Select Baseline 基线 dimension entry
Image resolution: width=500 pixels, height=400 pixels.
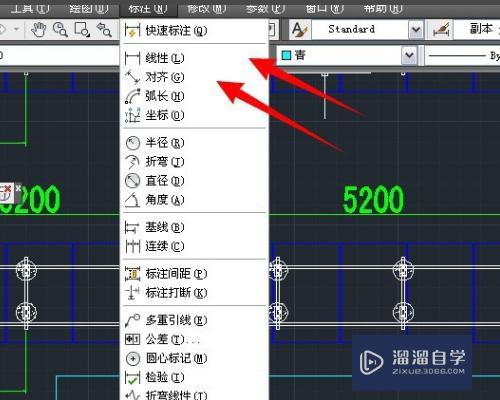tap(194, 227)
